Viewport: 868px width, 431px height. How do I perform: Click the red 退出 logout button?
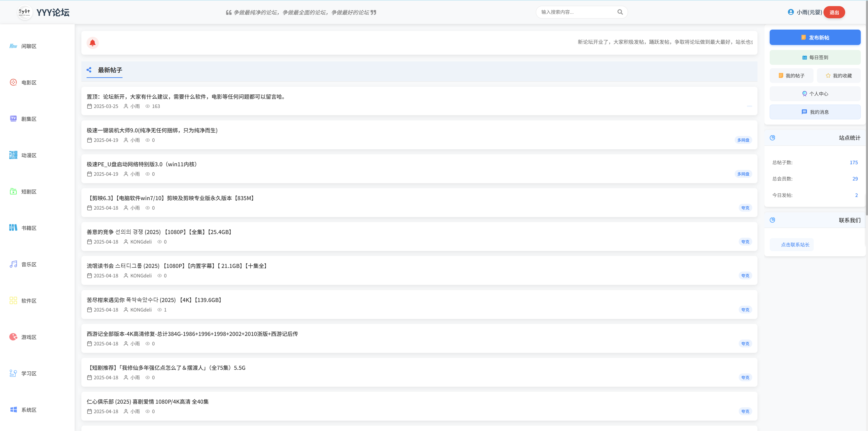834,12
